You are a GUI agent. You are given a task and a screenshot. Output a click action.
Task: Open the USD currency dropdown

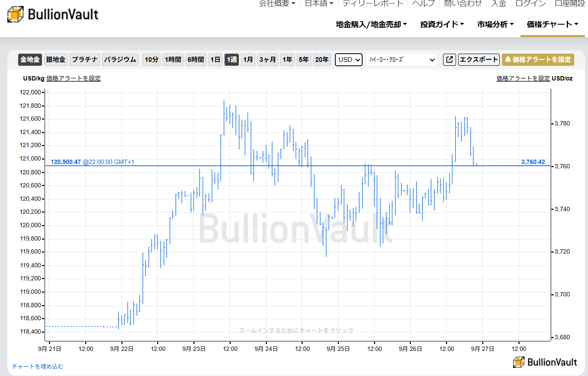(349, 60)
